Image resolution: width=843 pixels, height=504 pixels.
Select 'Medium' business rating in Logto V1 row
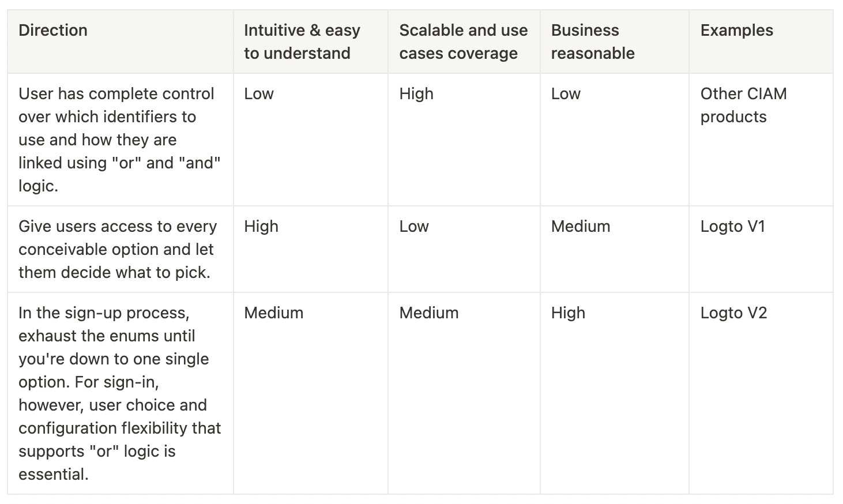(581, 227)
